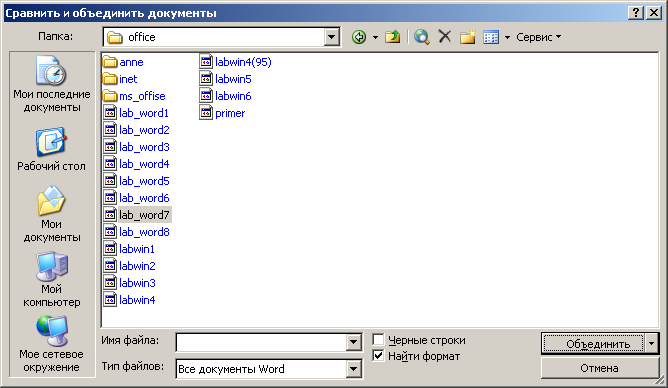Select the lab_word3 document
This screenshot has height=388, width=668.
point(136,147)
